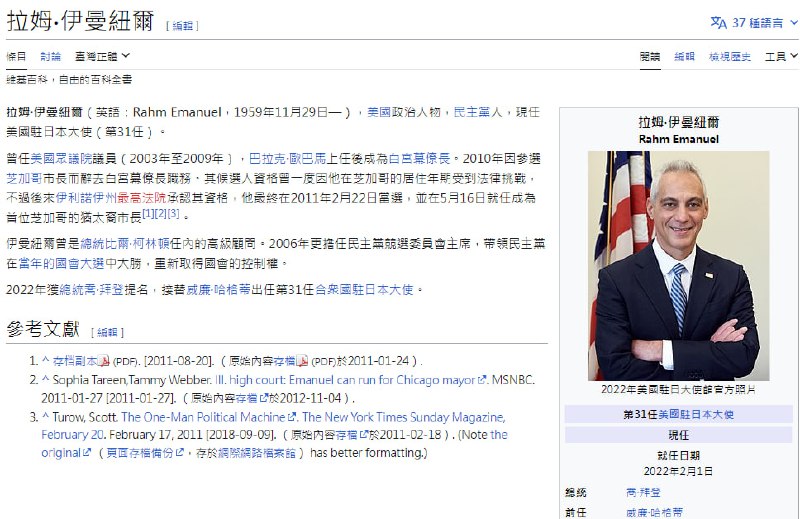Select the 2022年2月1日 date text in infobox

678,471
